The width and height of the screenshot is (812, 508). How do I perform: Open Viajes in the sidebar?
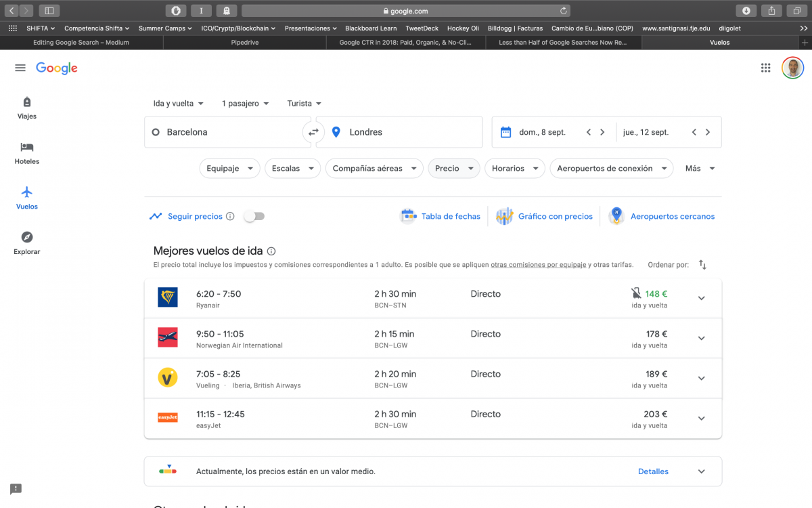(x=27, y=108)
